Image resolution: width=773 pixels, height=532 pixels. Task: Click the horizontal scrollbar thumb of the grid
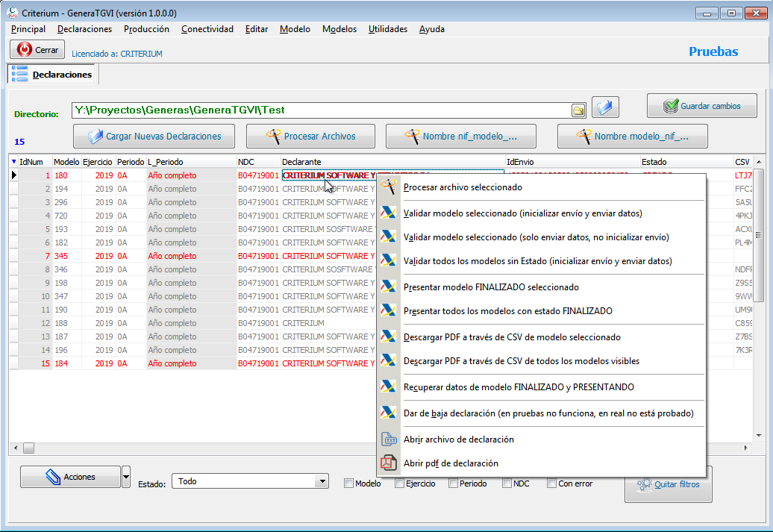28,448
